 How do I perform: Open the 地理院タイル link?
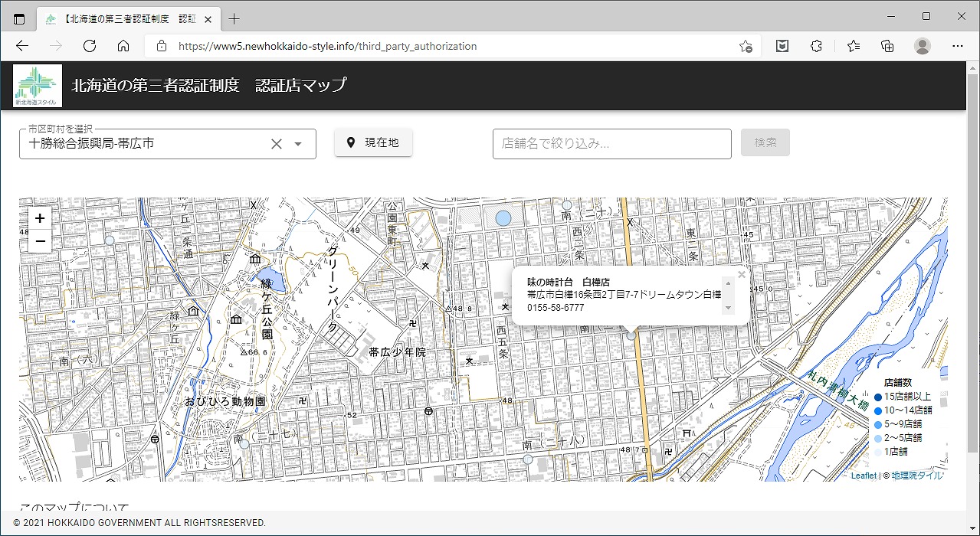(917, 476)
